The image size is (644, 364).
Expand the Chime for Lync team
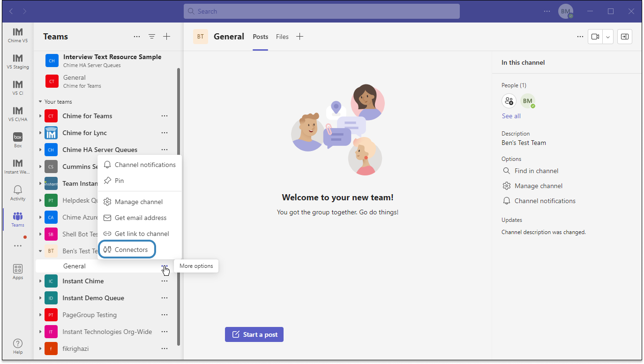click(x=40, y=133)
